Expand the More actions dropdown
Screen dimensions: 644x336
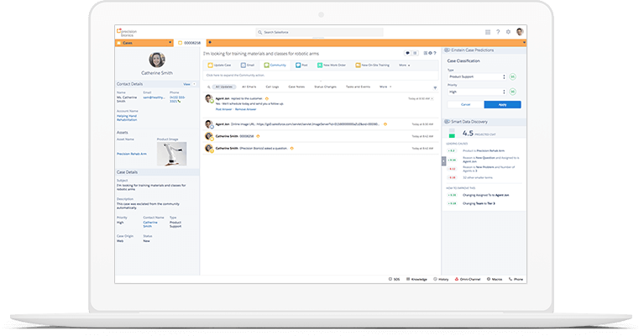(x=404, y=65)
